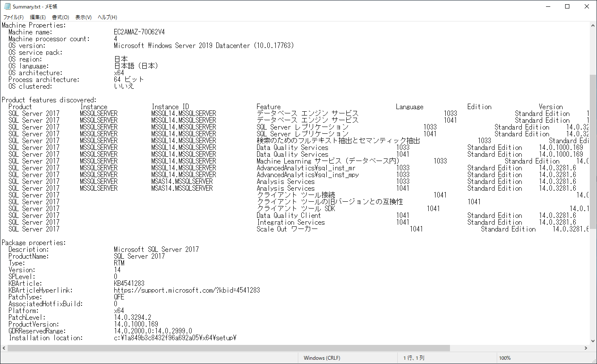Viewport: 597px width, 364px height.
Task: Open the 書式(O) menu
Action: point(60,17)
